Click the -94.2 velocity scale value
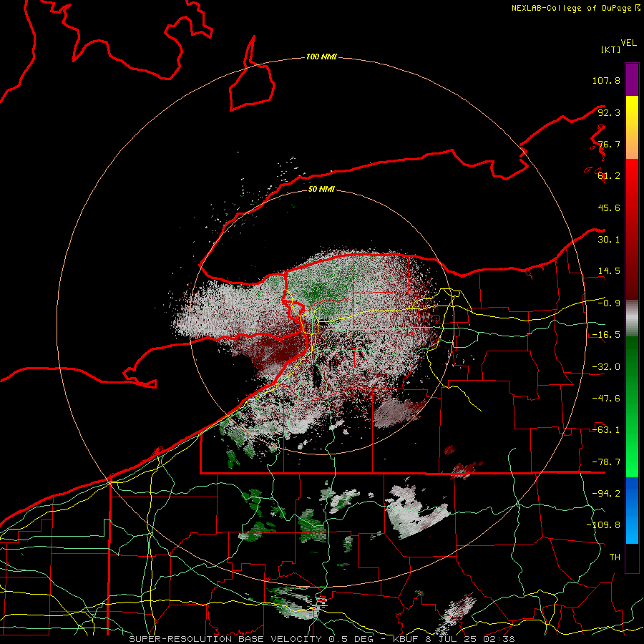 606,494
